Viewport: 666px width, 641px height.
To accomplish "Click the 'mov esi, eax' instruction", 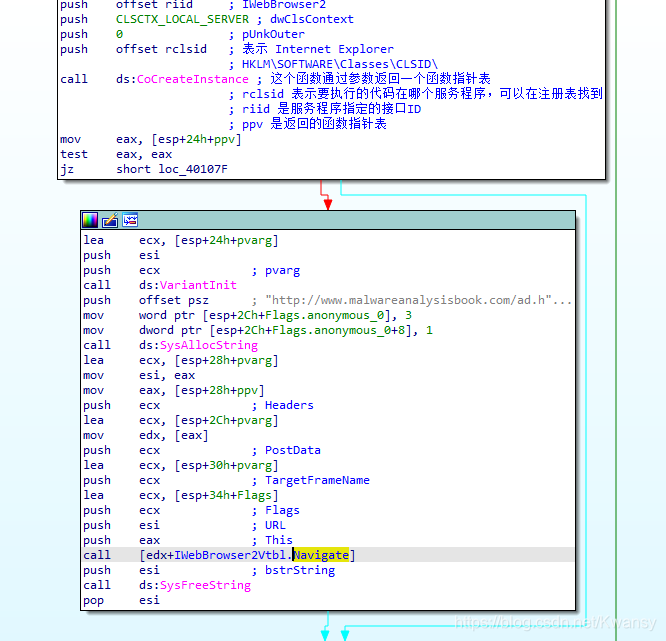I will click(x=139, y=375).
